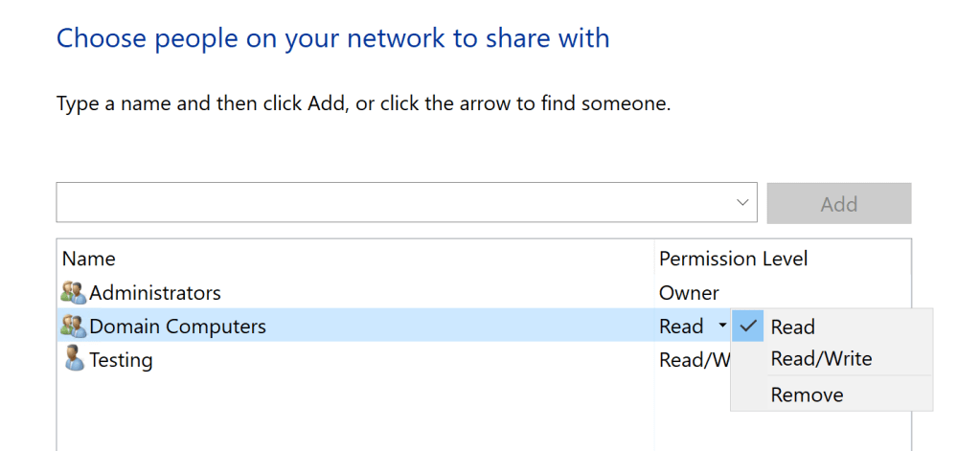Open Domain Computers permission dropdown arrow

point(721,327)
